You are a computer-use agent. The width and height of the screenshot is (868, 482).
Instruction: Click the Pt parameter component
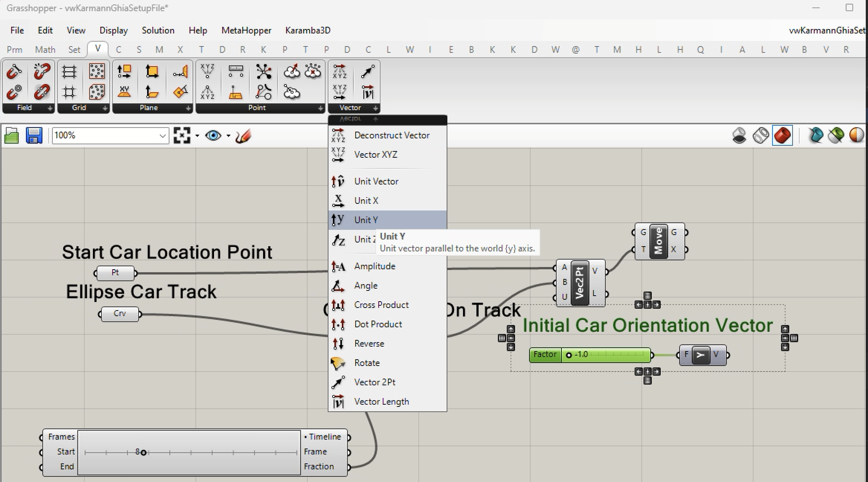tap(115, 273)
